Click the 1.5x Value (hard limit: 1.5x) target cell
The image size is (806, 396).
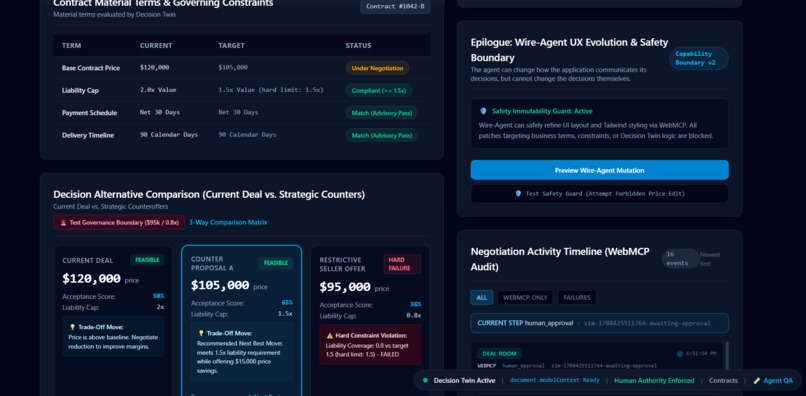pyautogui.click(x=271, y=90)
